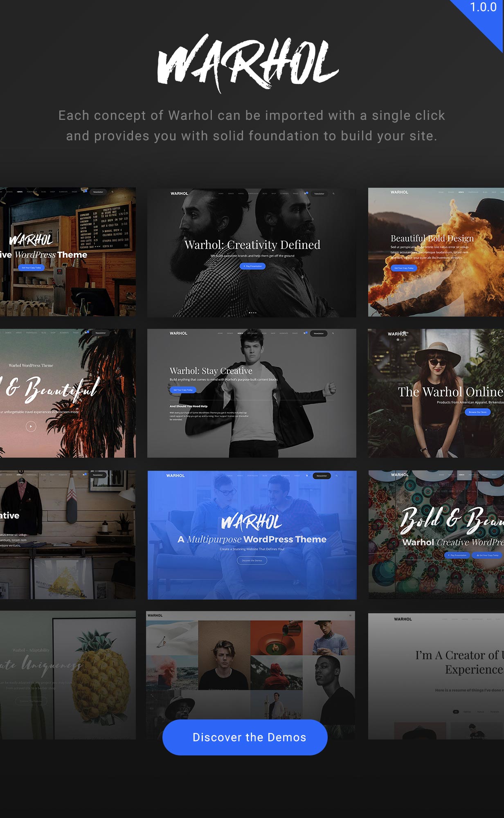Click the search icon in blue Multipurpose demo
The height and width of the screenshot is (818, 504).
click(x=337, y=476)
